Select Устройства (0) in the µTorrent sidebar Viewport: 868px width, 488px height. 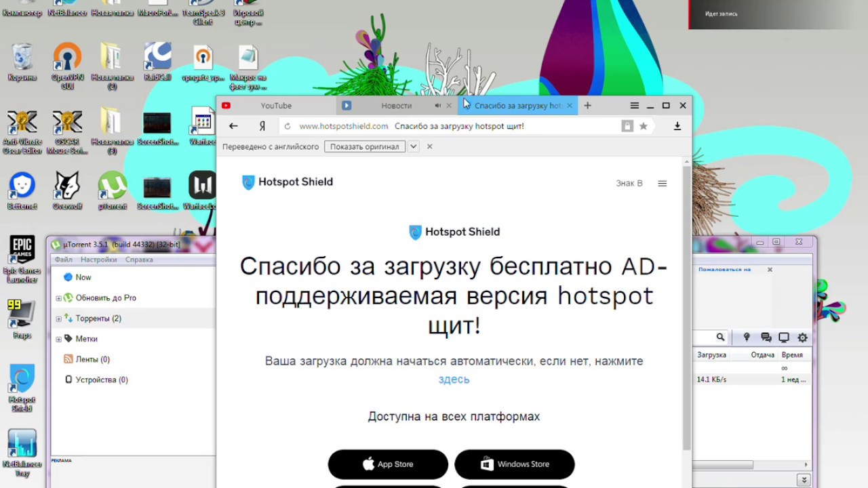tap(102, 380)
